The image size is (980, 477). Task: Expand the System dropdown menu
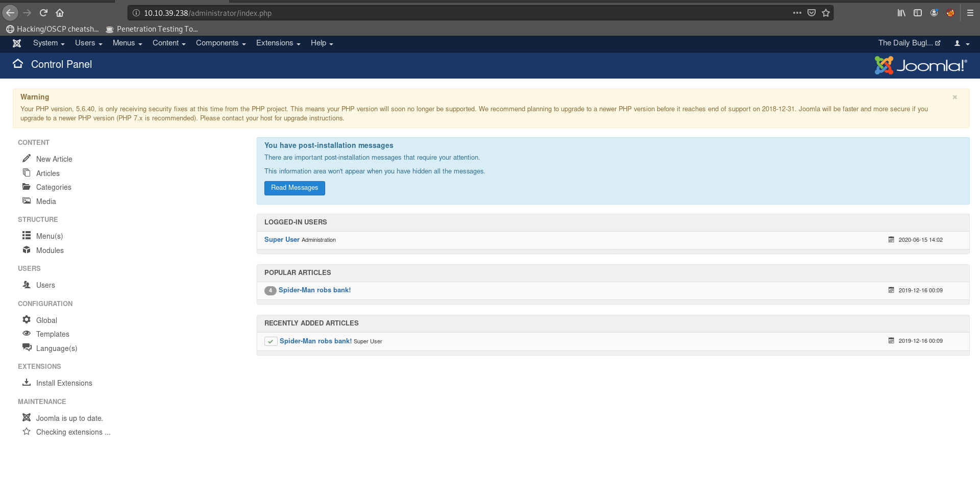pos(48,43)
